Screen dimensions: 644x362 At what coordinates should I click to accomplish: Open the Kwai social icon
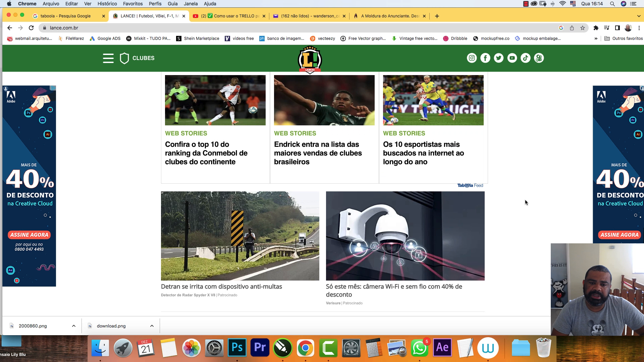539,58
